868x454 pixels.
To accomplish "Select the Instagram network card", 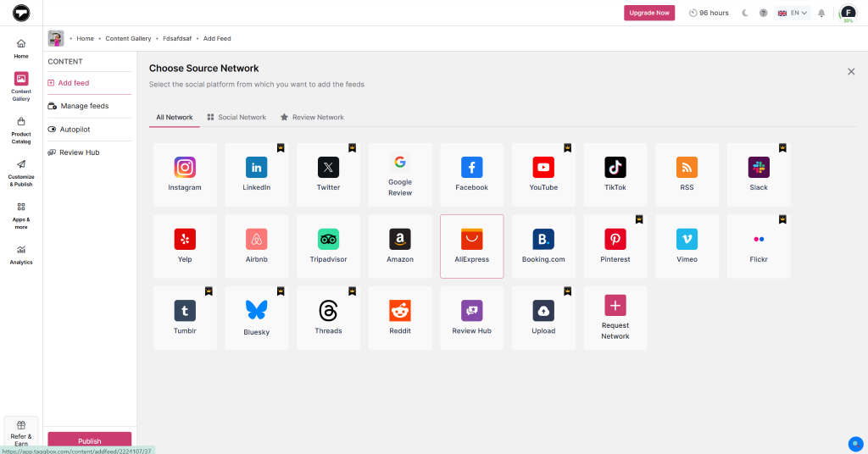I will tap(185, 174).
